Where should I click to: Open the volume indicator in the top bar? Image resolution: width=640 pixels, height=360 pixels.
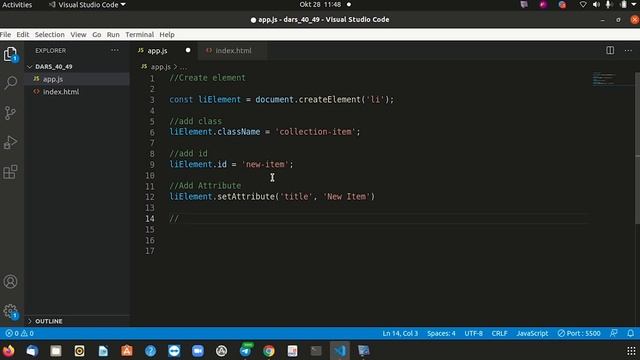(596, 5)
